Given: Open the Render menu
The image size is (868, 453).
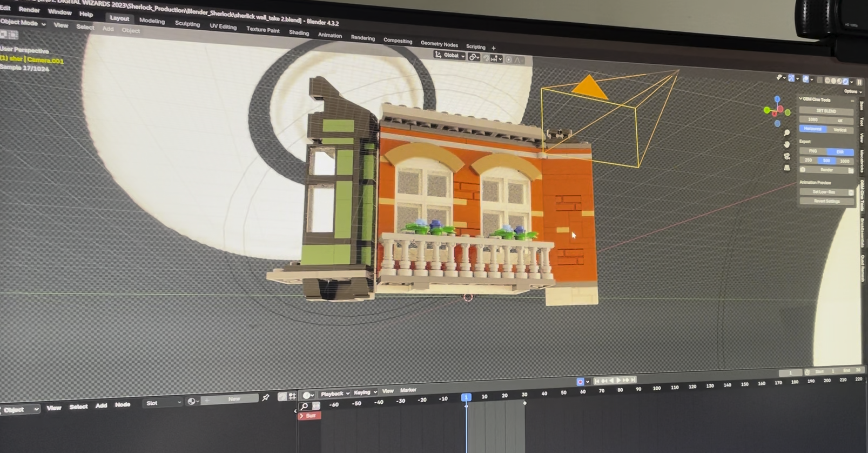Looking at the screenshot, I should click(29, 10).
